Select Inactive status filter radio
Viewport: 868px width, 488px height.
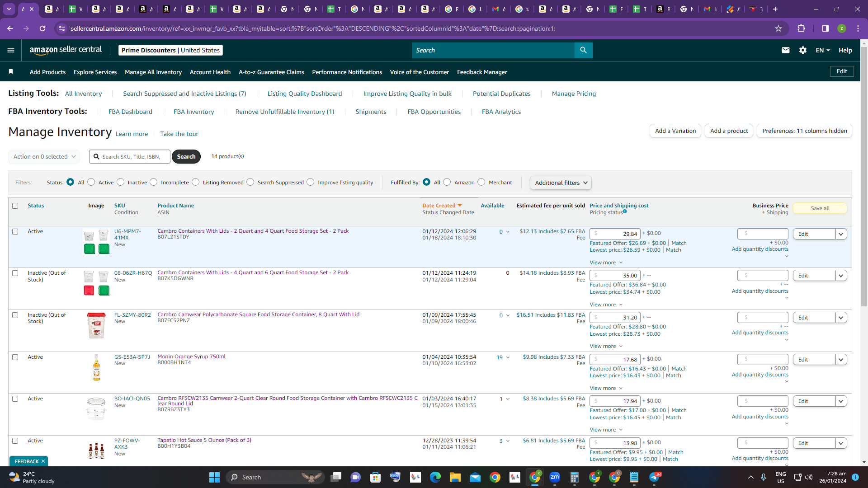[x=120, y=182]
